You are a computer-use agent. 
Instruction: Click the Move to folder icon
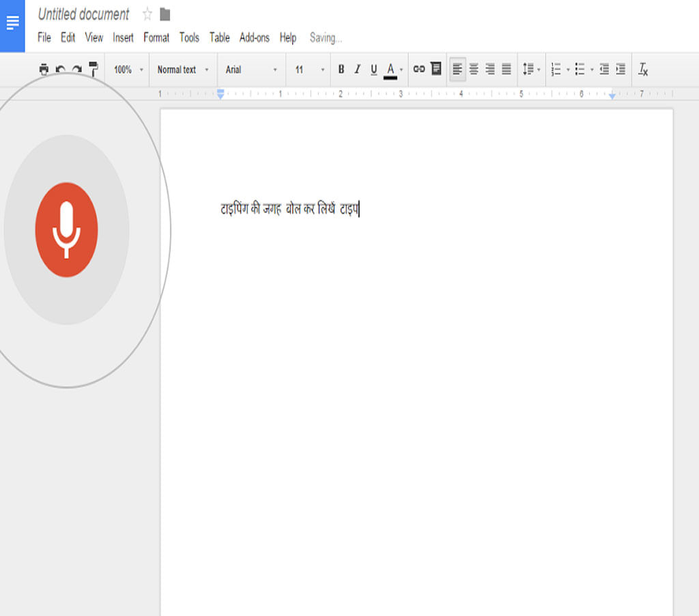coord(164,14)
